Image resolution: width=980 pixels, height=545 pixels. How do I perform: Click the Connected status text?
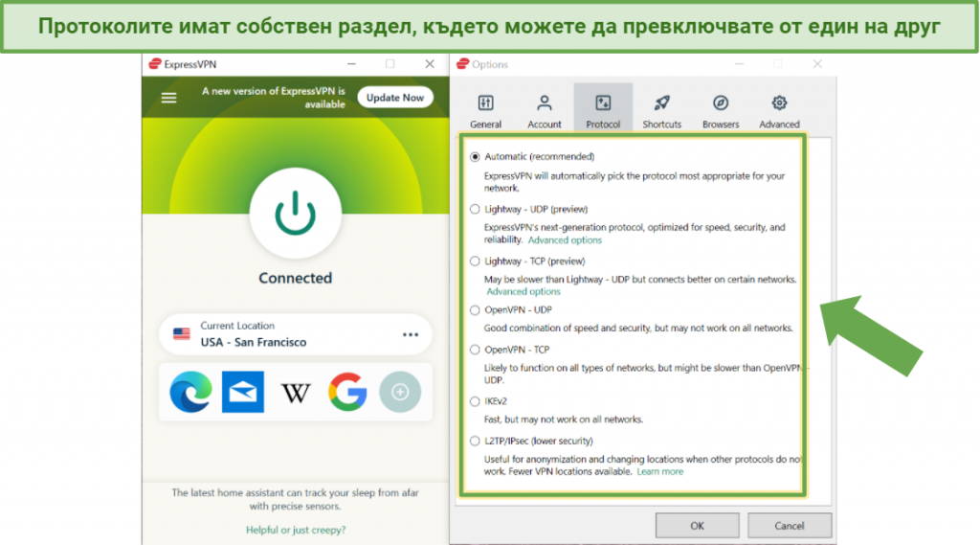point(296,278)
